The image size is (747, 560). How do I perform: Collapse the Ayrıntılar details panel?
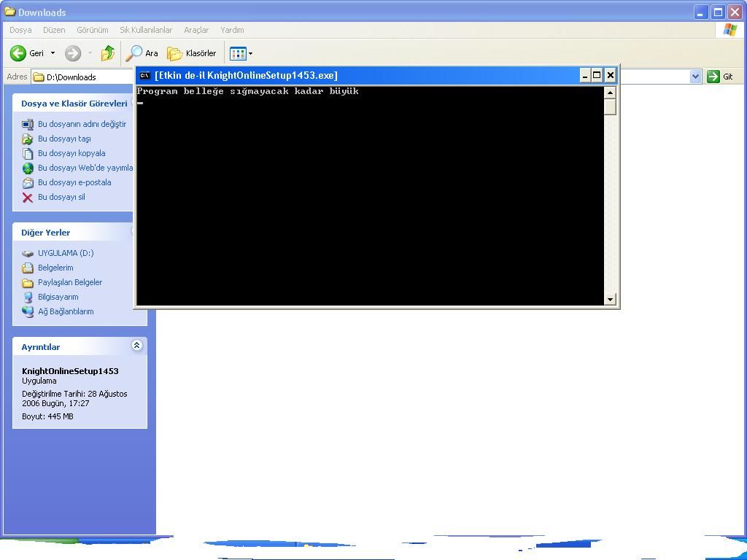pyautogui.click(x=136, y=346)
